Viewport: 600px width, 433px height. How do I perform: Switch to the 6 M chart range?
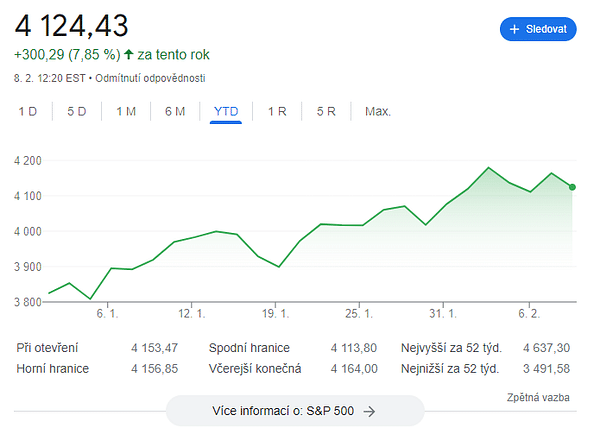(175, 111)
